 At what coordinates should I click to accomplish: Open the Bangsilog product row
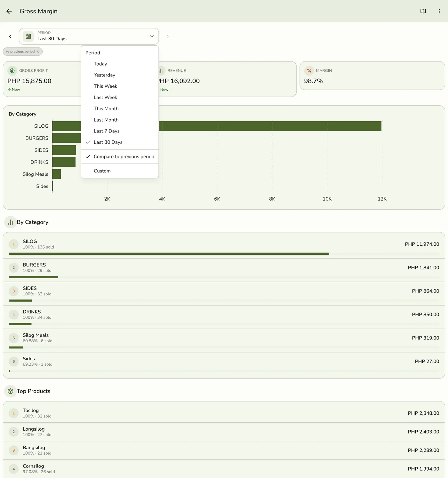point(224,450)
